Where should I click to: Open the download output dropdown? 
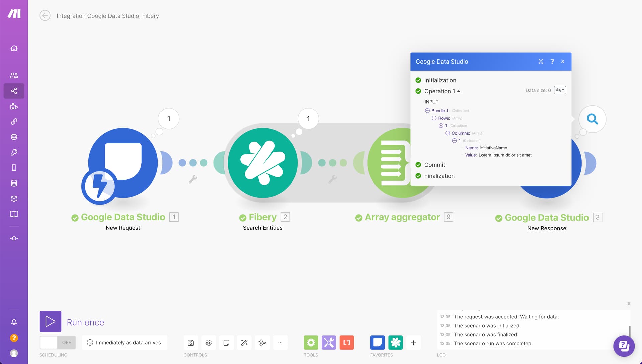(560, 90)
